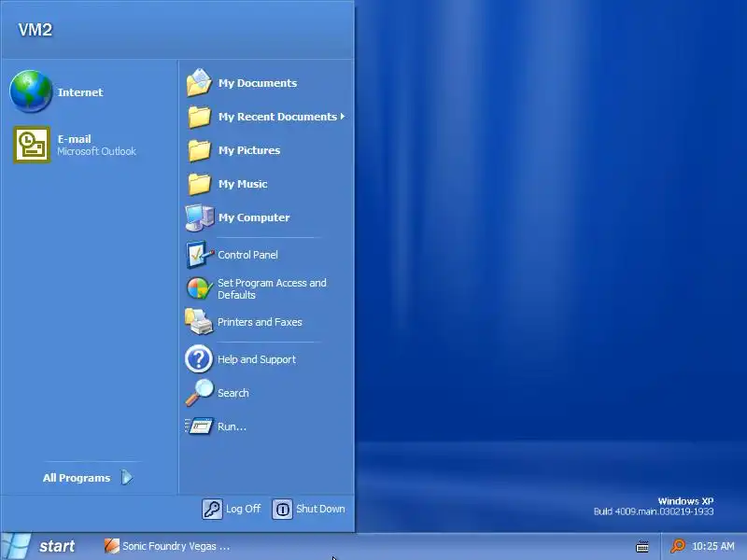
Task: Select the Run... label
Action: coord(232,427)
